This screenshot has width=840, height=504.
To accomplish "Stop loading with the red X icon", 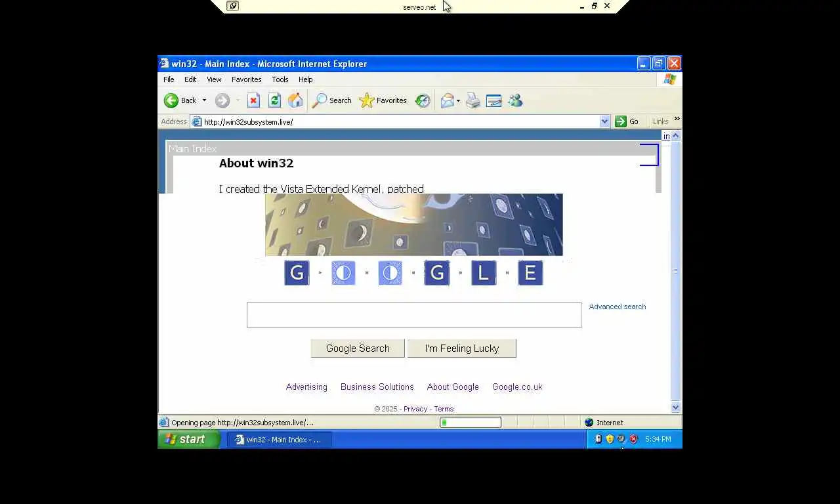I will pos(253,100).
